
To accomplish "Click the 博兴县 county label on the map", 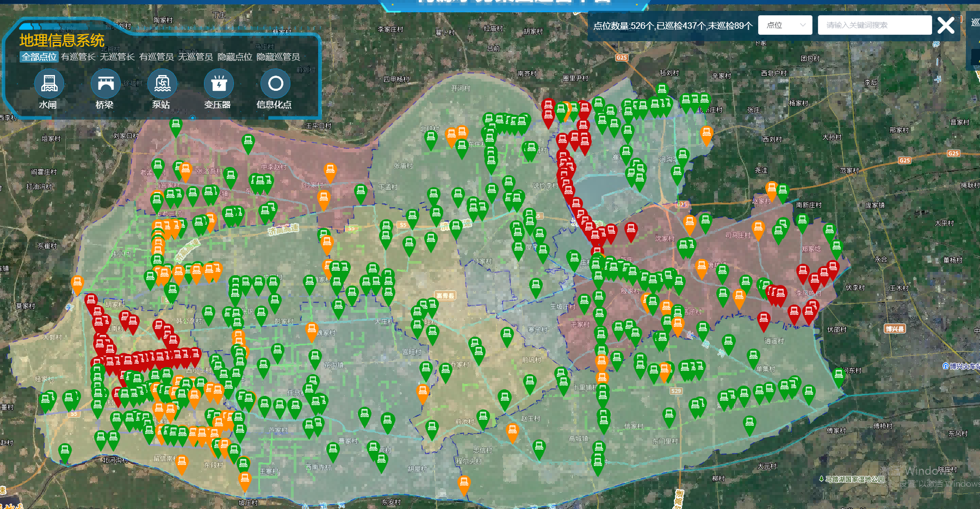I will [x=895, y=329].
